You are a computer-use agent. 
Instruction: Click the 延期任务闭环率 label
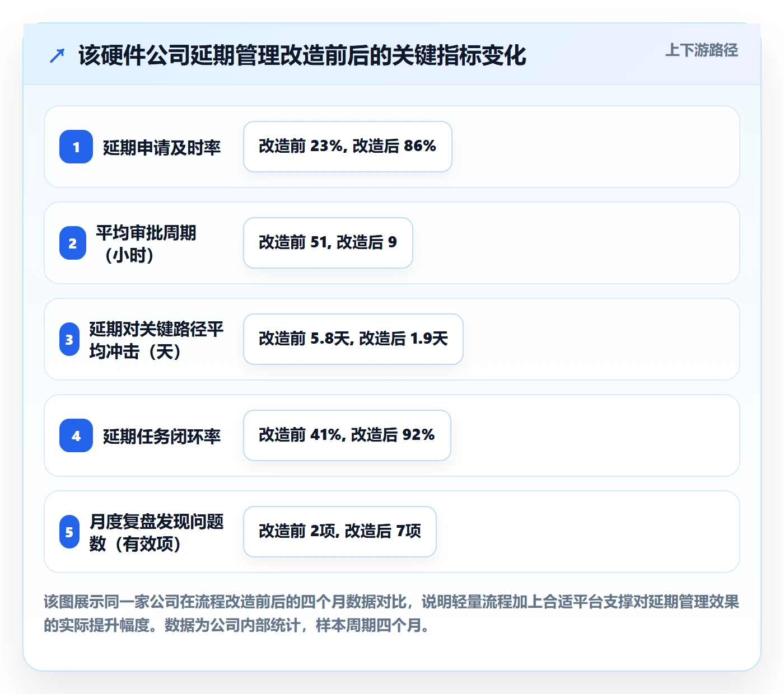tap(162, 436)
